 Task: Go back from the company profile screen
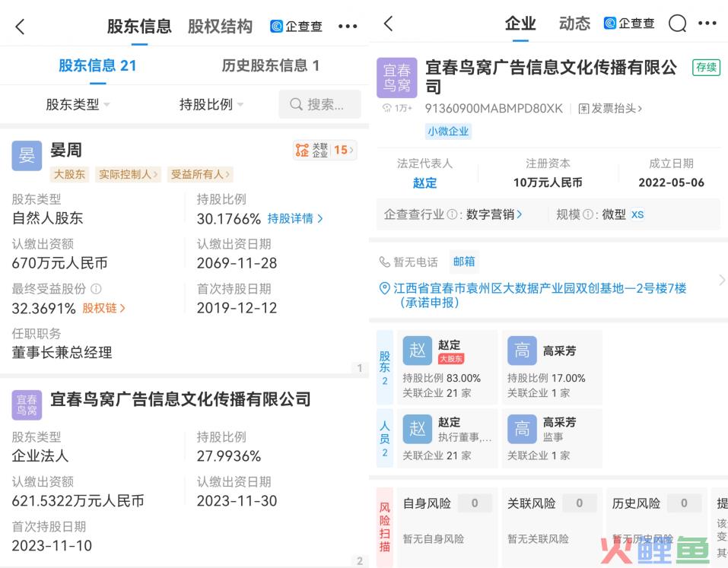pos(389,24)
